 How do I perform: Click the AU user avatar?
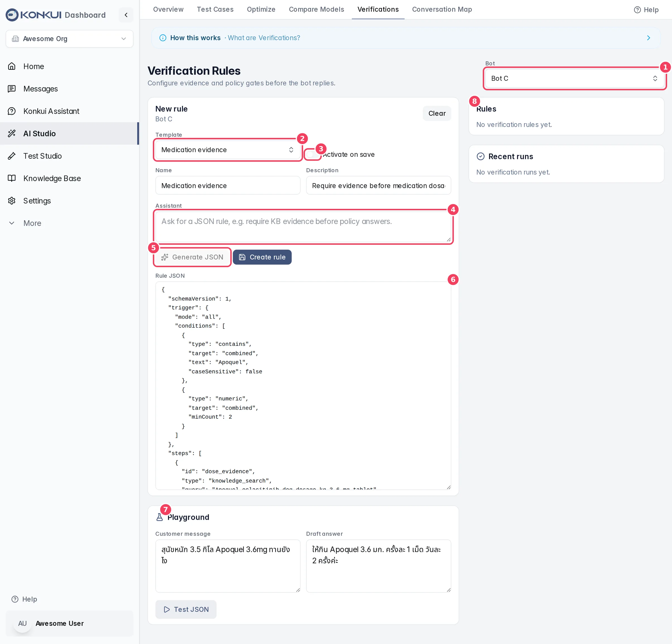point(22,623)
